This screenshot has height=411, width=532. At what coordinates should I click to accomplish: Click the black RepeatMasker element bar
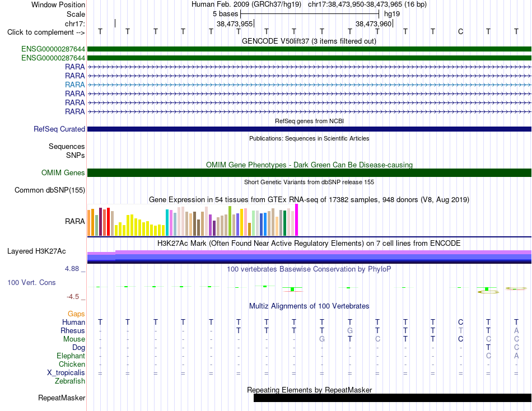tap(393, 398)
